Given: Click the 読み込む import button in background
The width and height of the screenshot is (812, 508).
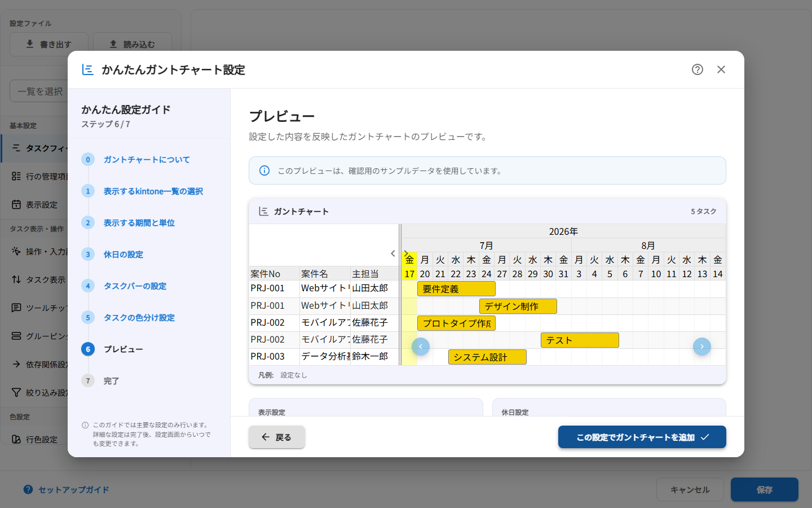Looking at the screenshot, I should (133, 44).
